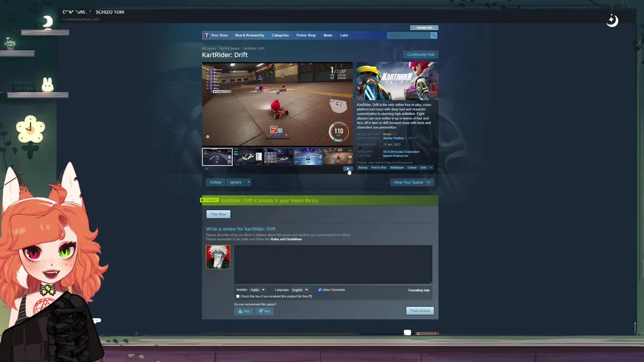The height and width of the screenshot is (362, 644).
Task: Open New & Noteworthy menu
Action: coord(250,35)
